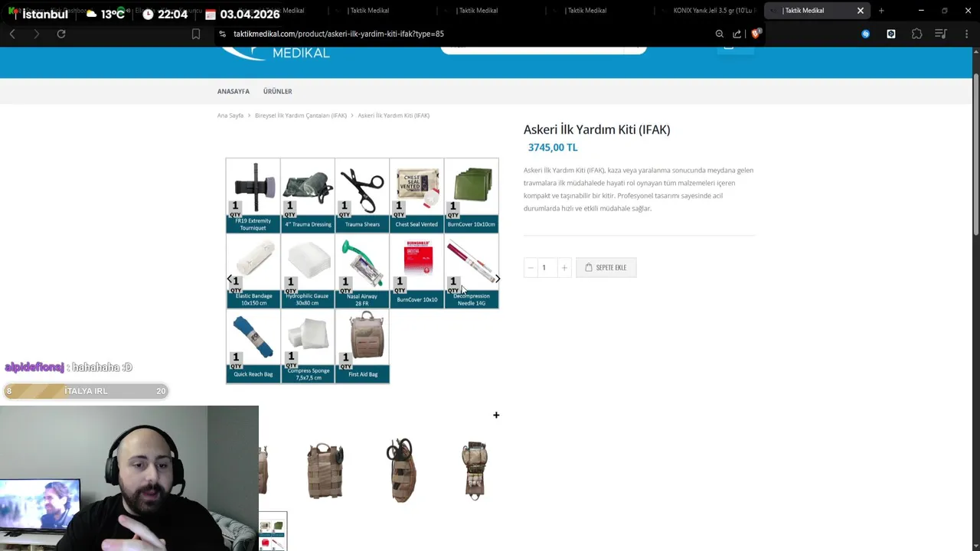This screenshot has height=551, width=980.
Task: Click the main kit contents product image
Action: pos(362,271)
